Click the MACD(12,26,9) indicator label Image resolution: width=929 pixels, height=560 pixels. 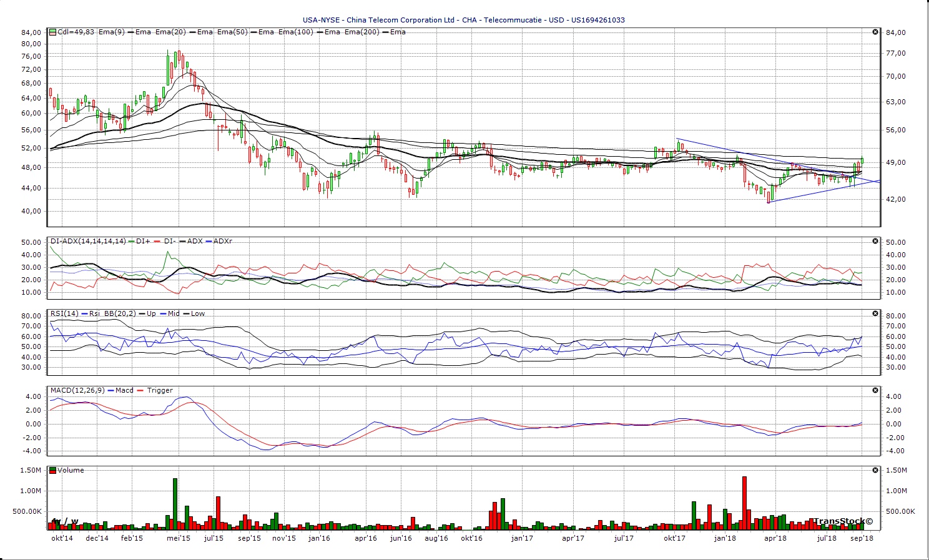pos(77,390)
